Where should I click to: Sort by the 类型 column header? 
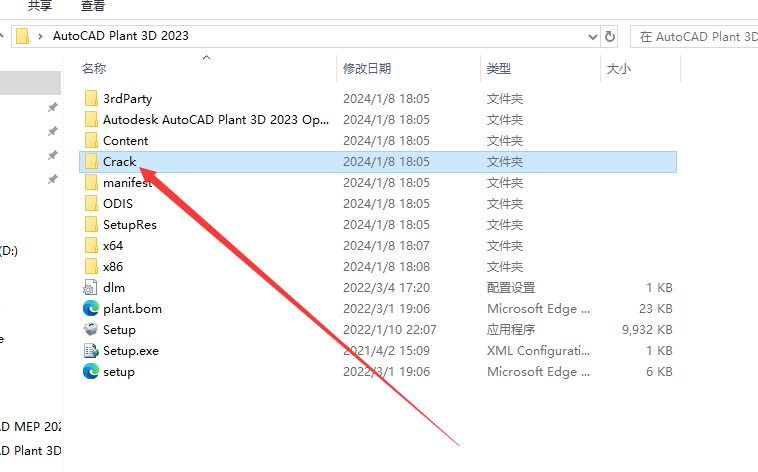pos(498,69)
